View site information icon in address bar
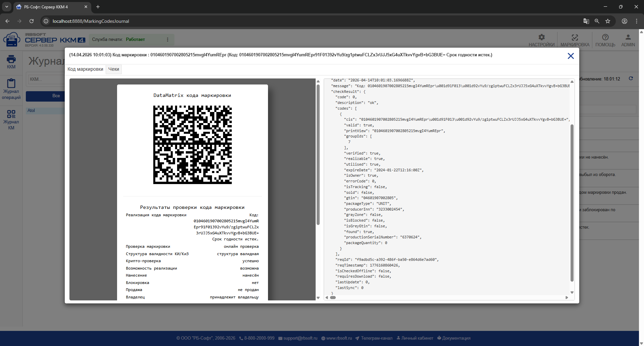The image size is (644, 346). click(46, 21)
